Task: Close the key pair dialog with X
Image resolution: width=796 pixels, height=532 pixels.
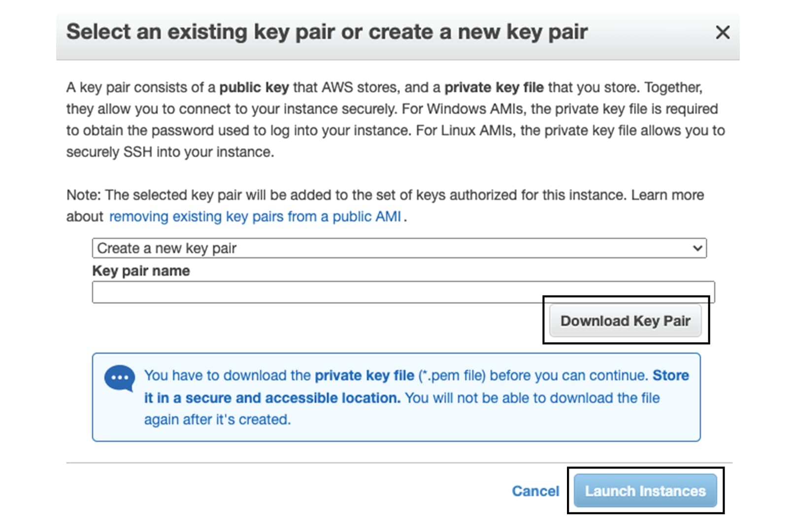Action: [x=722, y=33]
